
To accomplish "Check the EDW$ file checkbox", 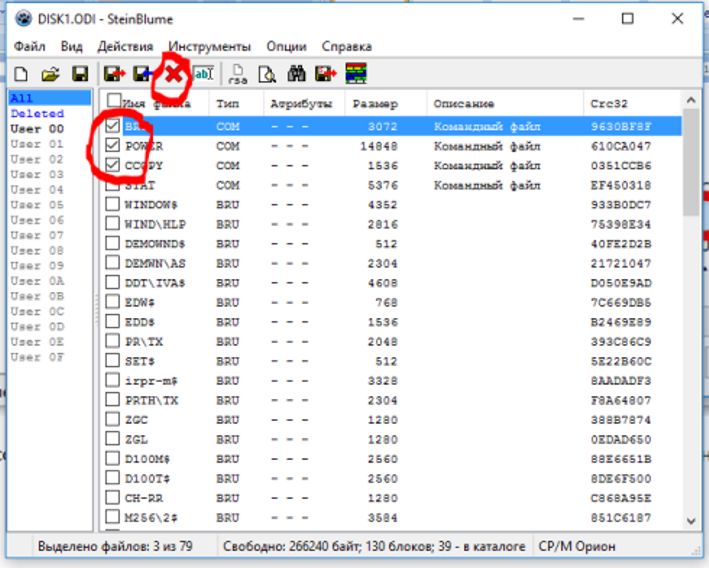I will pos(112,302).
